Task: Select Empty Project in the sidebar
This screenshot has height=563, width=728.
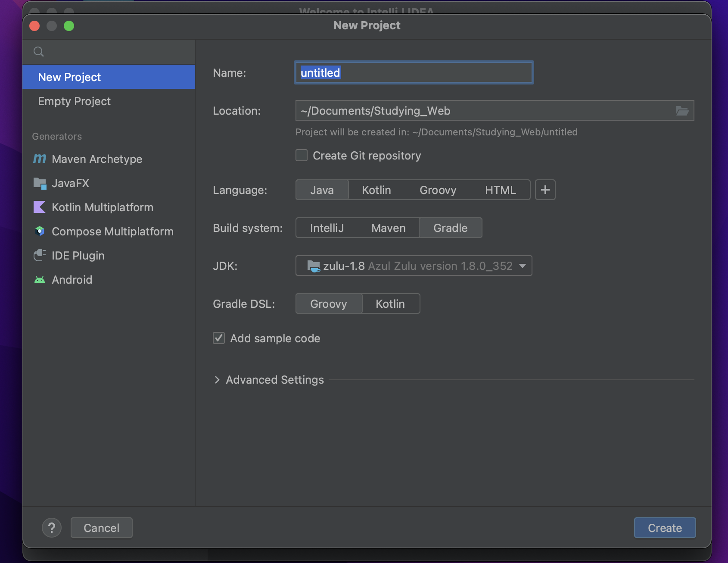Action: click(x=109, y=101)
